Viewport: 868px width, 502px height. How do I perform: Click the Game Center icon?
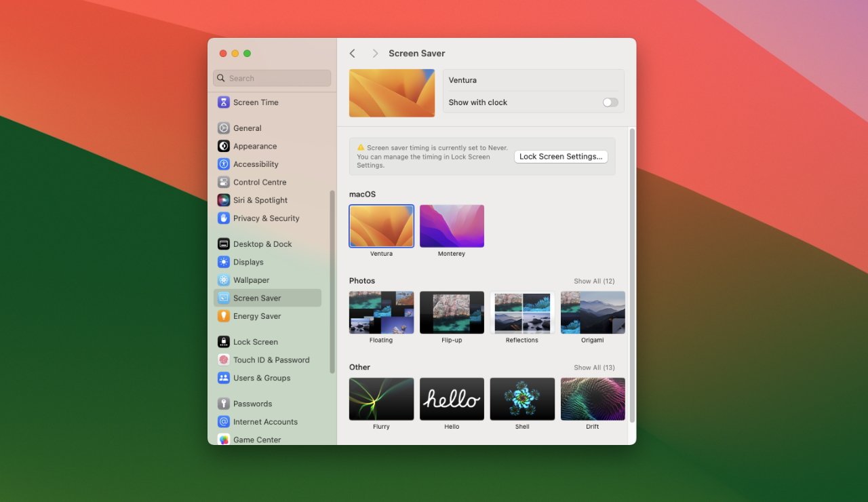(224, 440)
